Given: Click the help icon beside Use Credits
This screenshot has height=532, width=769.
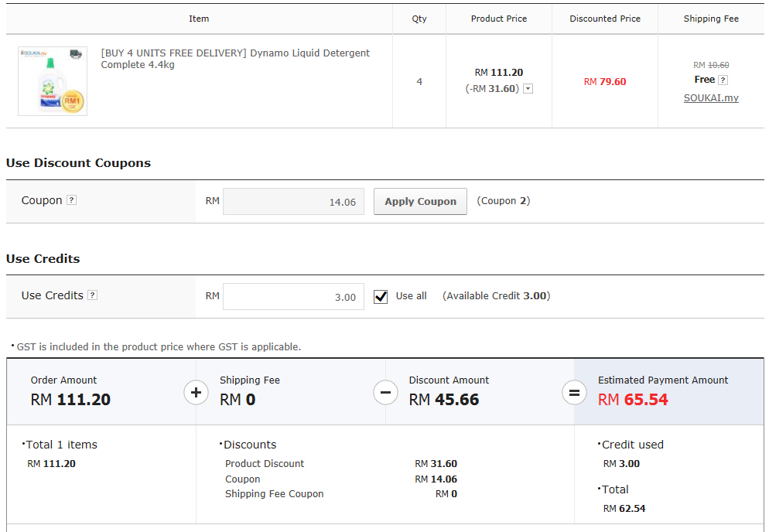Looking at the screenshot, I should tap(92, 295).
